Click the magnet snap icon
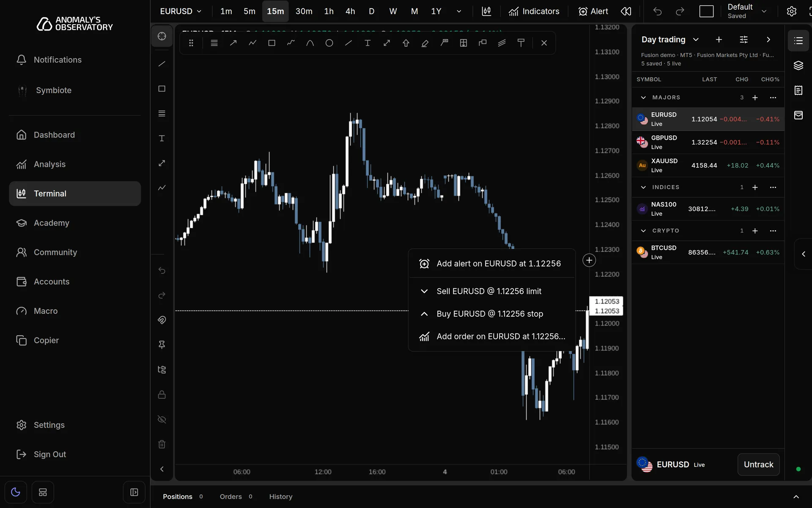The width and height of the screenshot is (812, 508). click(x=162, y=320)
